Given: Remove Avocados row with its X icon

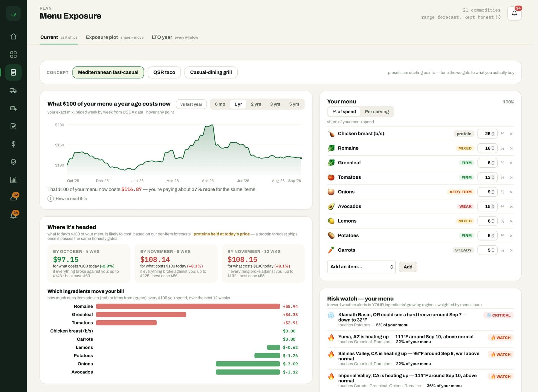Looking at the screenshot, I should 511,207.
